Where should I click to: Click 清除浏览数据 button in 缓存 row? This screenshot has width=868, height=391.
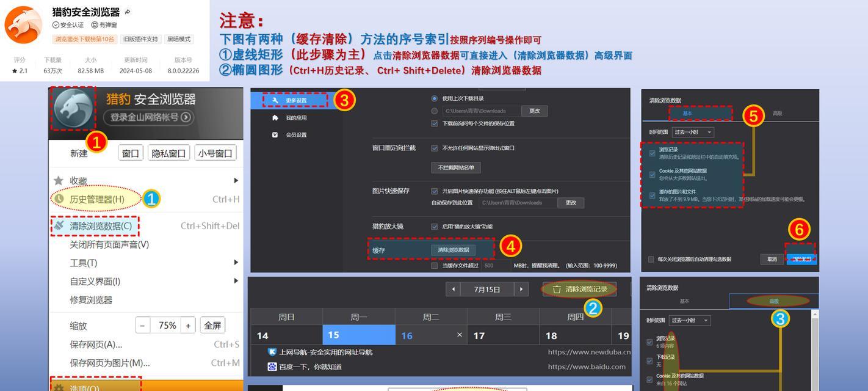coord(453,250)
